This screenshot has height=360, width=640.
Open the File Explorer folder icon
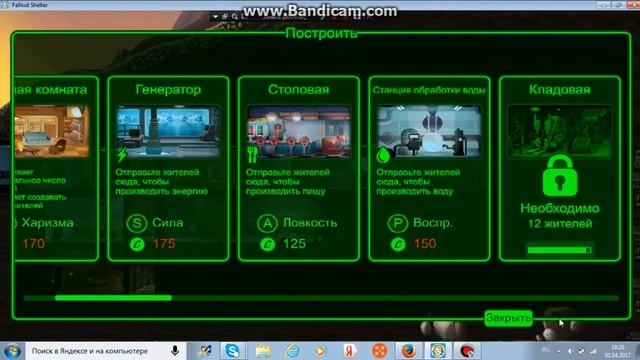[263, 351]
